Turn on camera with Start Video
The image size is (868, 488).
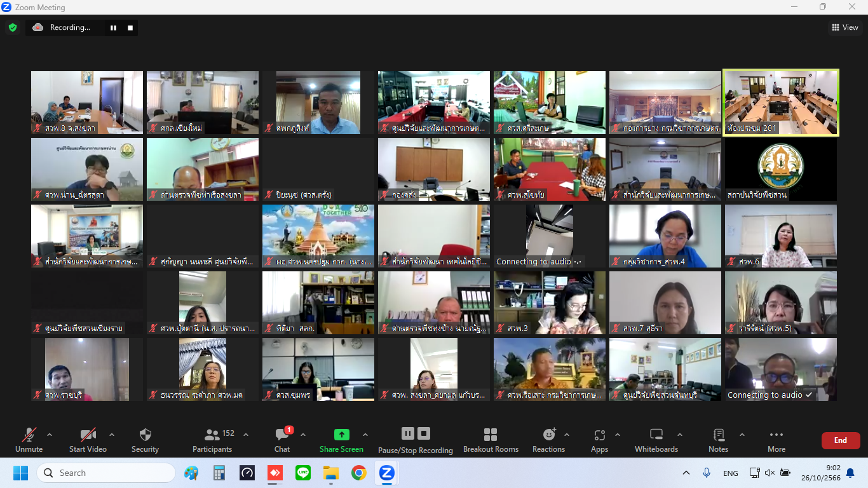tap(88, 435)
